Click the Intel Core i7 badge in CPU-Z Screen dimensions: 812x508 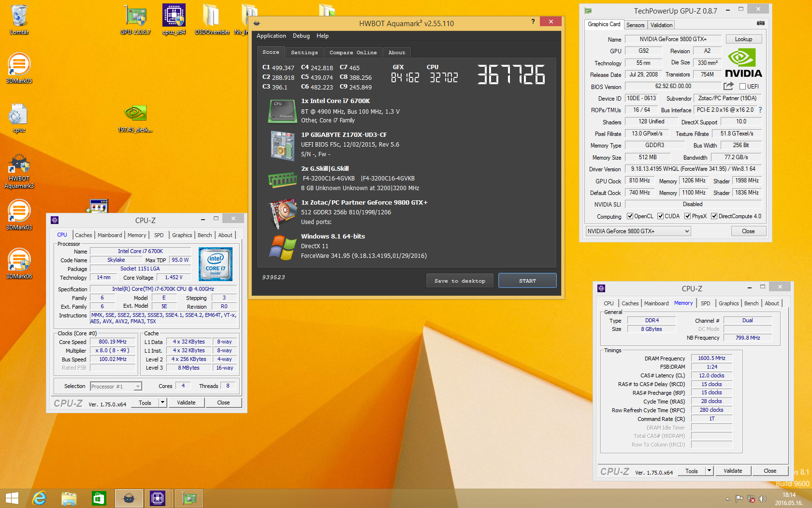pos(216,264)
